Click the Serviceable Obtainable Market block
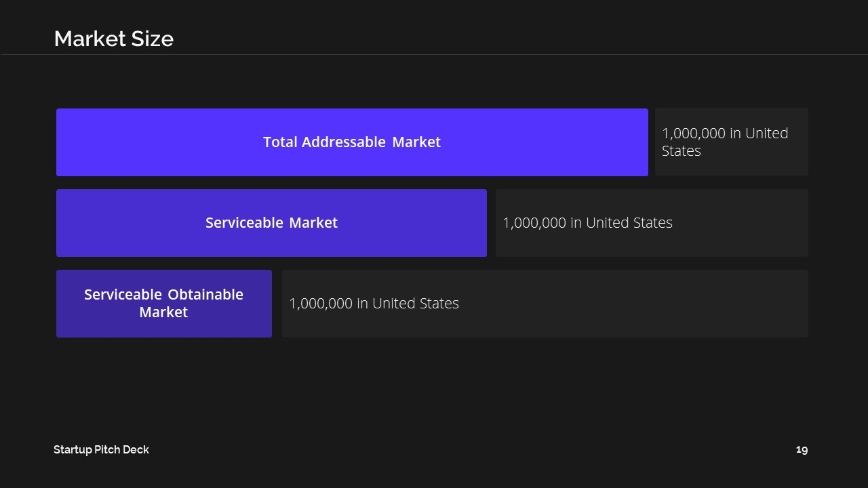 pyautogui.click(x=164, y=304)
